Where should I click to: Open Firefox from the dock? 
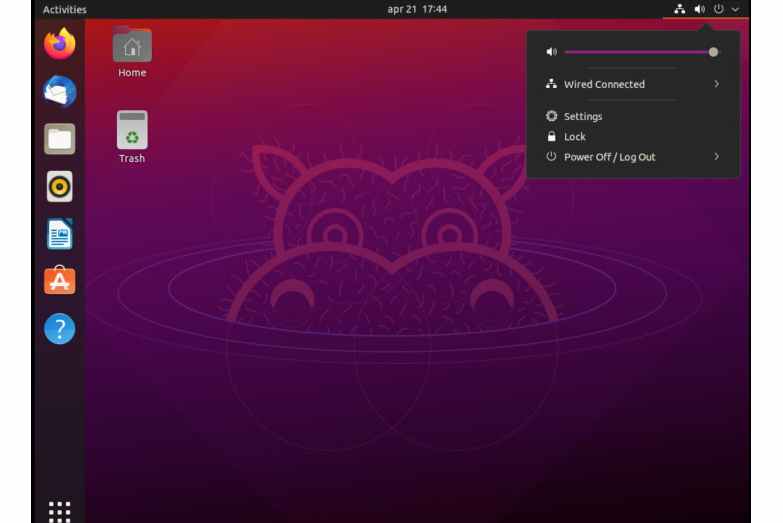coord(60,44)
